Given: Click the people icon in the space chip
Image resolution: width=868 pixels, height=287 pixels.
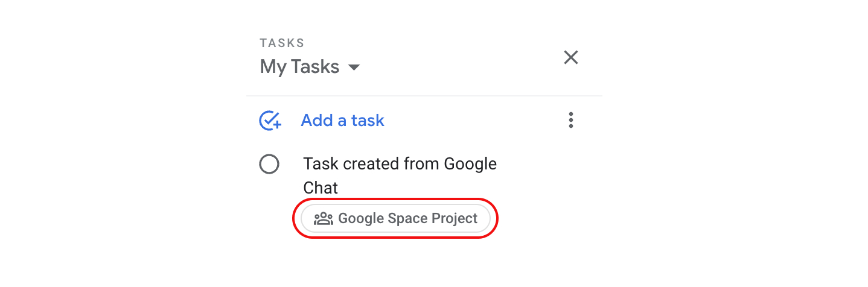Looking at the screenshot, I should 324,218.
